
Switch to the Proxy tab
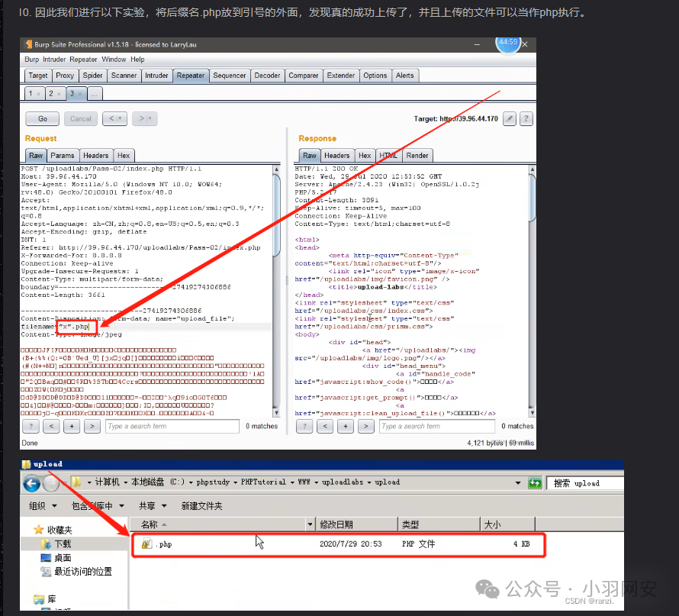point(65,76)
